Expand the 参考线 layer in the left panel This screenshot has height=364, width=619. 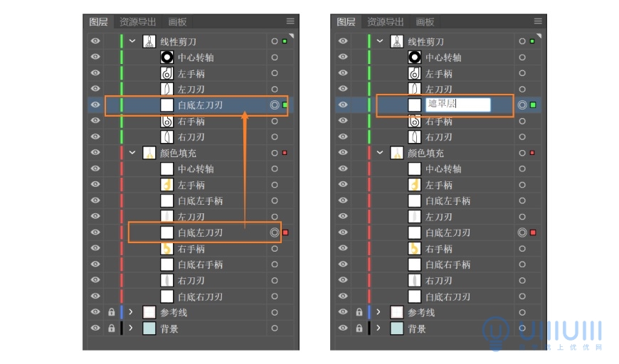pos(131,312)
